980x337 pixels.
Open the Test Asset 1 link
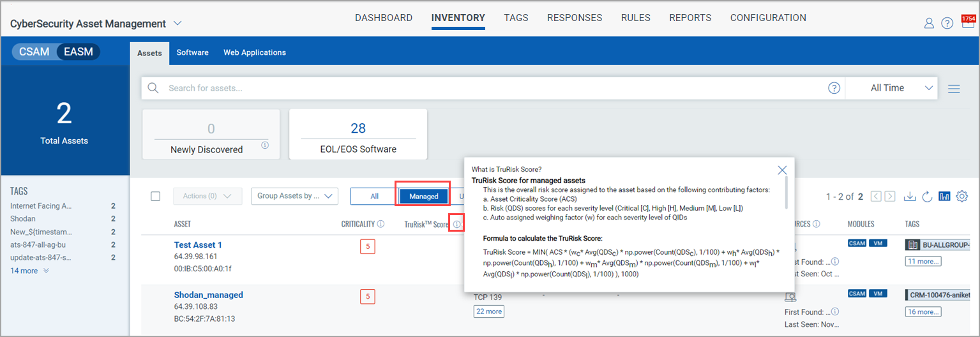point(198,244)
